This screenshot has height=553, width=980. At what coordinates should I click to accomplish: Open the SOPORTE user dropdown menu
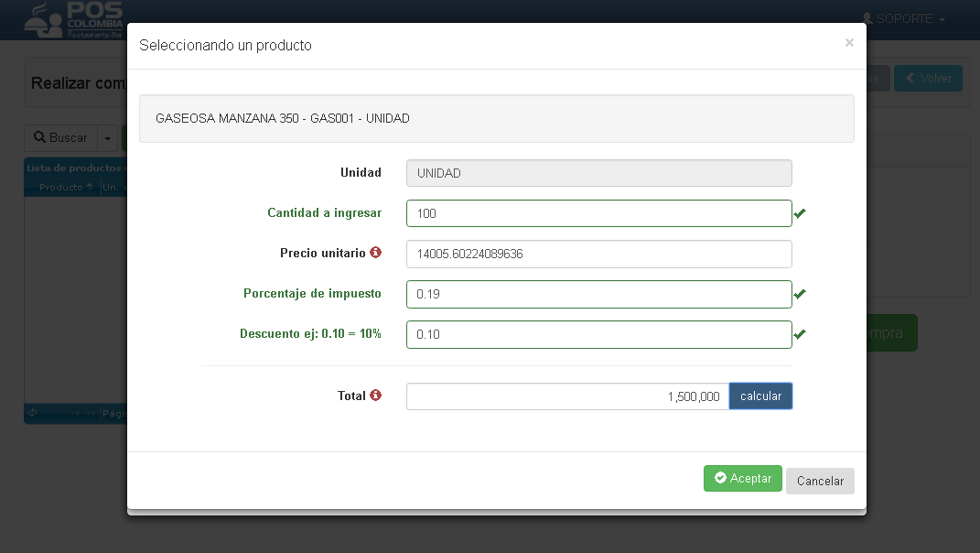(904, 18)
